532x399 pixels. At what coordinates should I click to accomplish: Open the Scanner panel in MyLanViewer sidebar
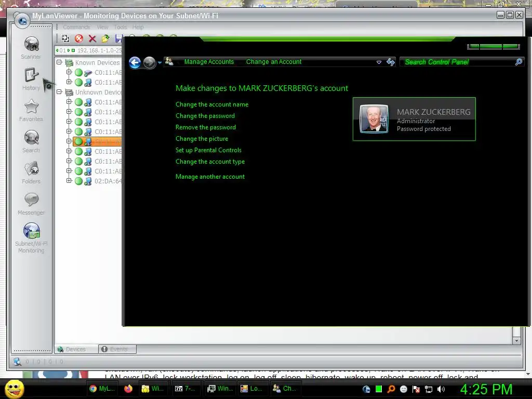coord(31,48)
